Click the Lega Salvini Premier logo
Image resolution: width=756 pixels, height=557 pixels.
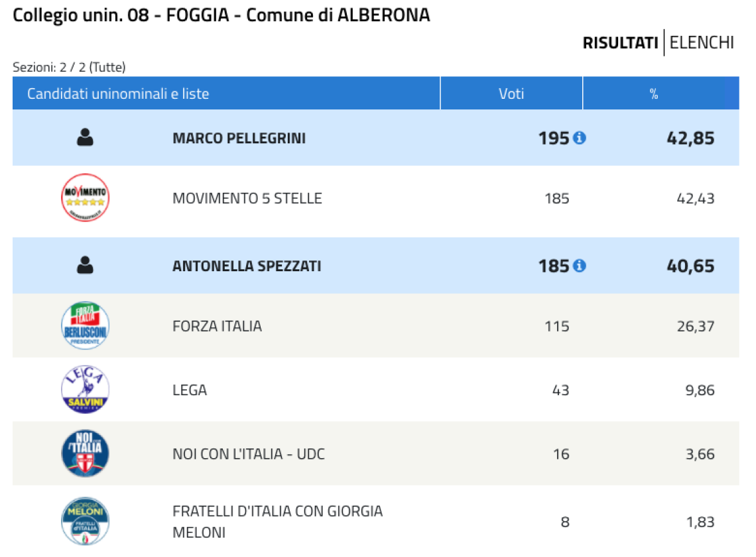(x=86, y=389)
